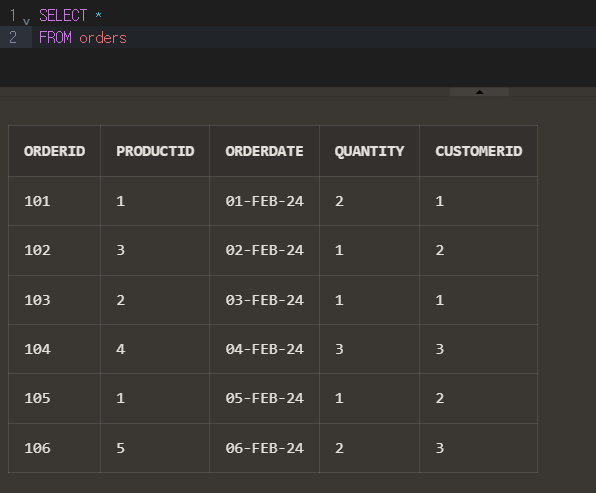
Task: Click the date cell 02-FEB-24
Action: [264, 250]
